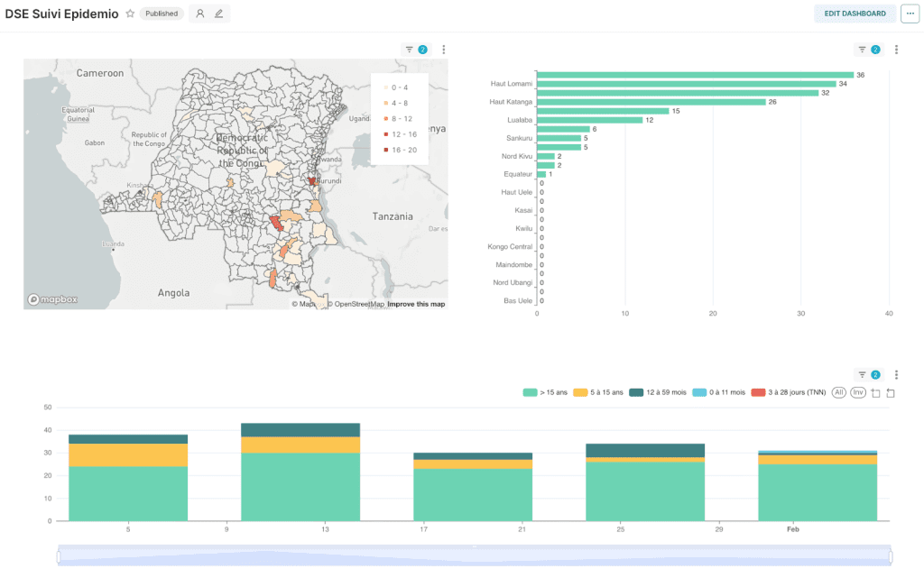
Task: Open the kebab menu on the bar chart
Action: pyautogui.click(x=896, y=50)
